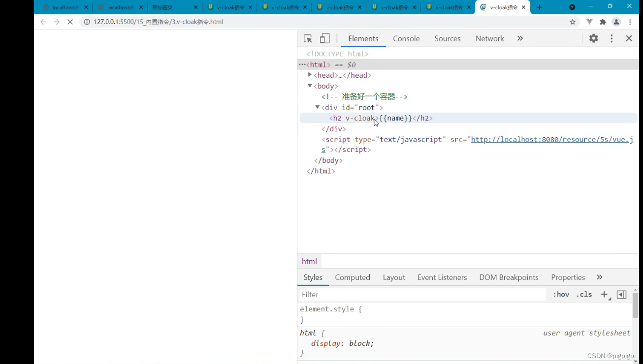Toggle the .cls element classes button

point(584,295)
